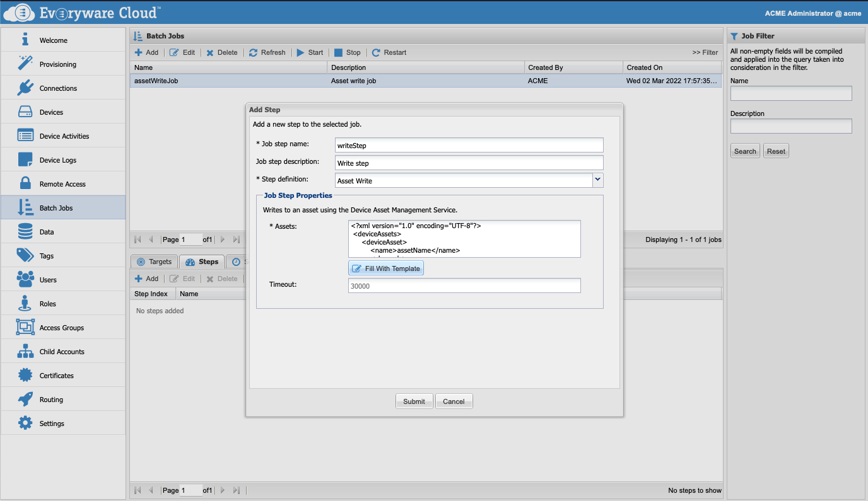Add a step in the Steps toolbar
Viewport: 868px width, 501px height.
point(146,279)
